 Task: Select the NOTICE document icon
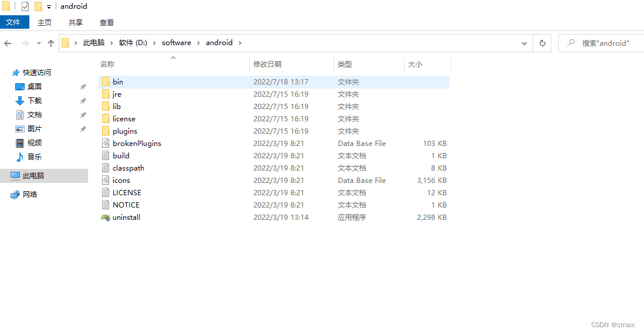click(x=106, y=205)
